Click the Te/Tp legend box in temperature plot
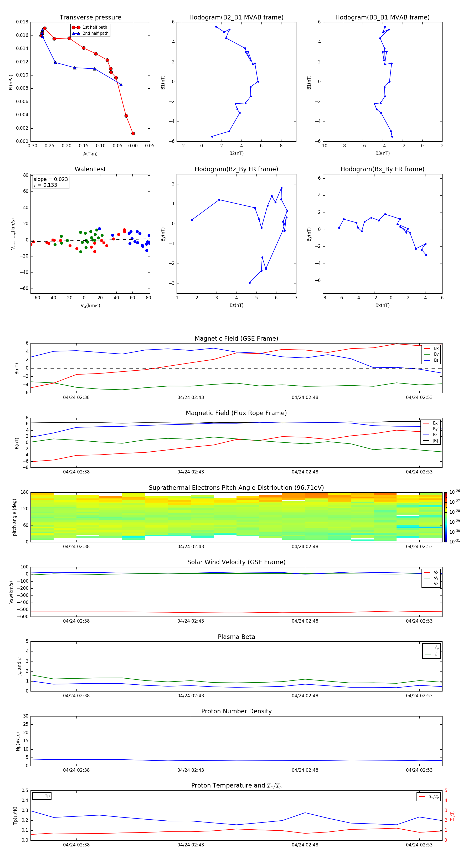The height and width of the screenshot is (868, 473). [429, 796]
